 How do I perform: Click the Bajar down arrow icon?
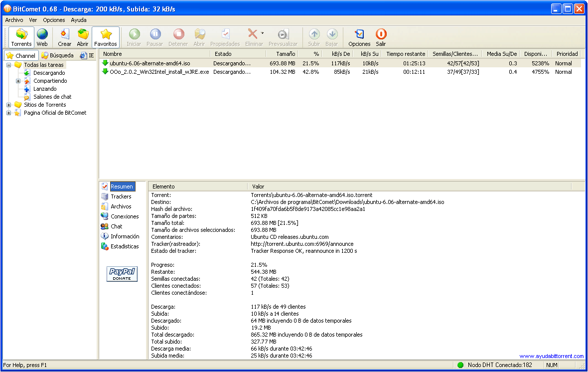[x=332, y=34]
